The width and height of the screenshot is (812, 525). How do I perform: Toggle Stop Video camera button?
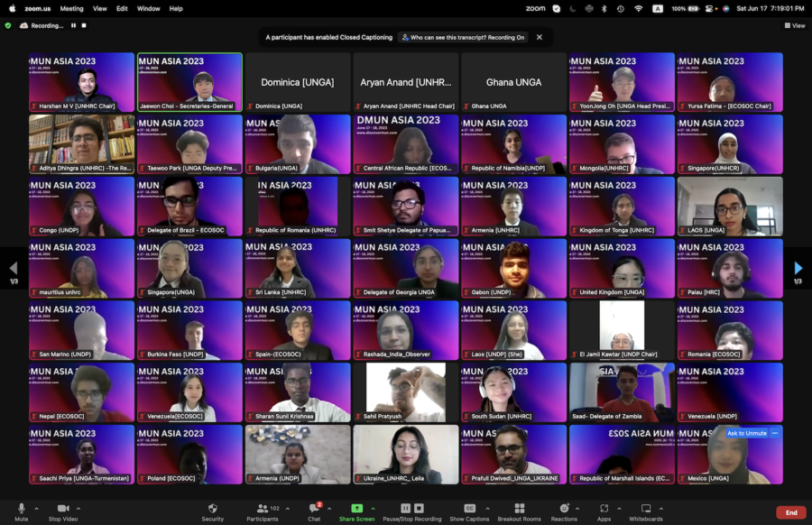[63, 510]
